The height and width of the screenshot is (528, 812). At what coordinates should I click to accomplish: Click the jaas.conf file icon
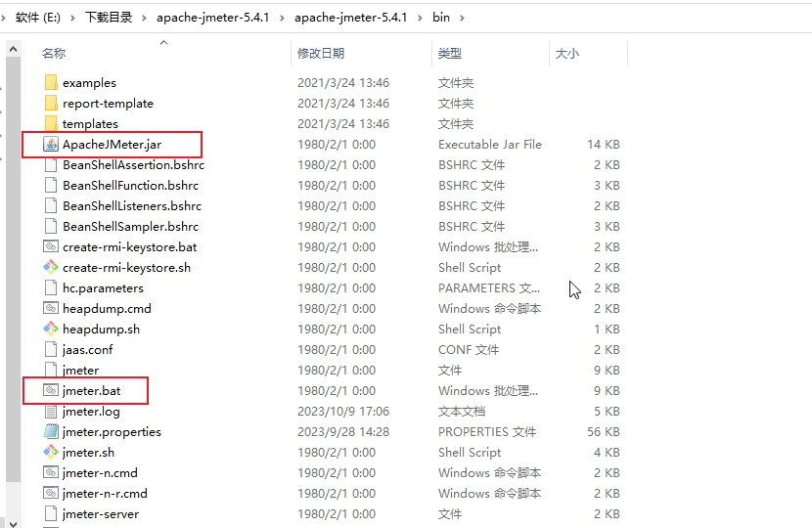coord(51,349)
